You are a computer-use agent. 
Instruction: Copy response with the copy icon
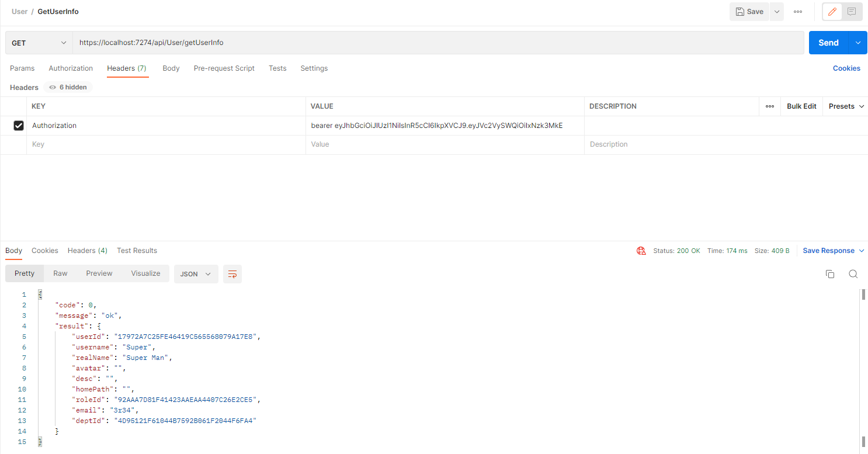point(829,274)
